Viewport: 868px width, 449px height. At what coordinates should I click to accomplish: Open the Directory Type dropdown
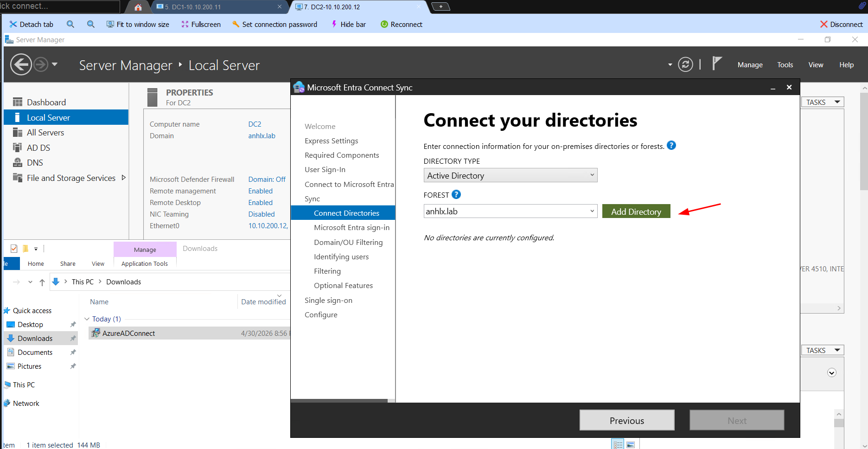click(x=511, y=175)
